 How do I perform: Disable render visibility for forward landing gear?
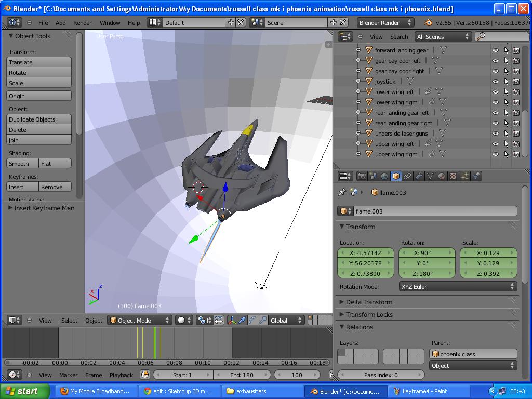[x=515, y=50]
